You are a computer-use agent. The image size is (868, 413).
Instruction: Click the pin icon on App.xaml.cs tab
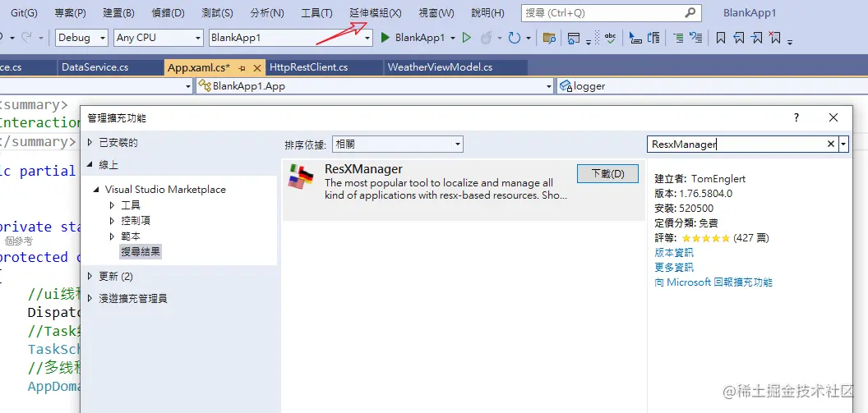click(x=242, y=68)
